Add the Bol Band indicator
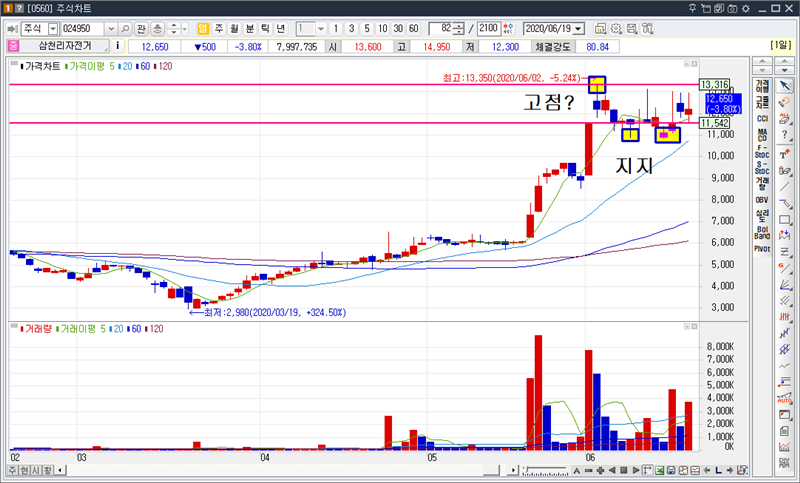The width and height of the screenshot is (800, 483). tap(762, 233)
